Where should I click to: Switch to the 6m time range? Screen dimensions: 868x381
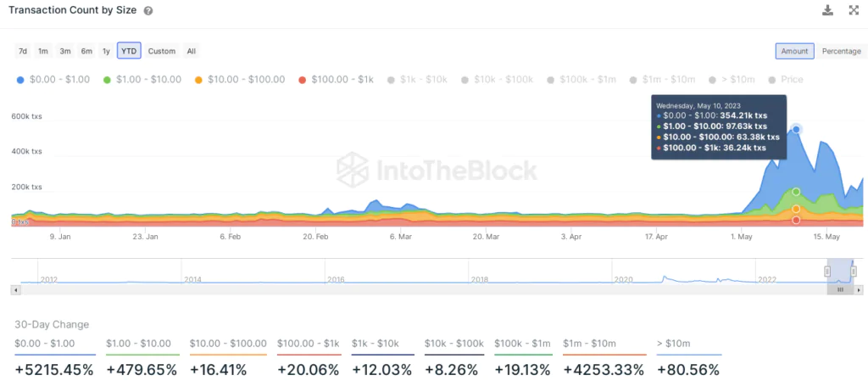pyautogui.click(x=86, y=51)
